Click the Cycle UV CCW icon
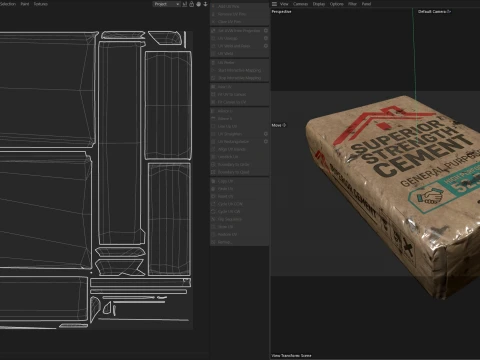This screenshot has height=360, width=480. coord(214,204)
